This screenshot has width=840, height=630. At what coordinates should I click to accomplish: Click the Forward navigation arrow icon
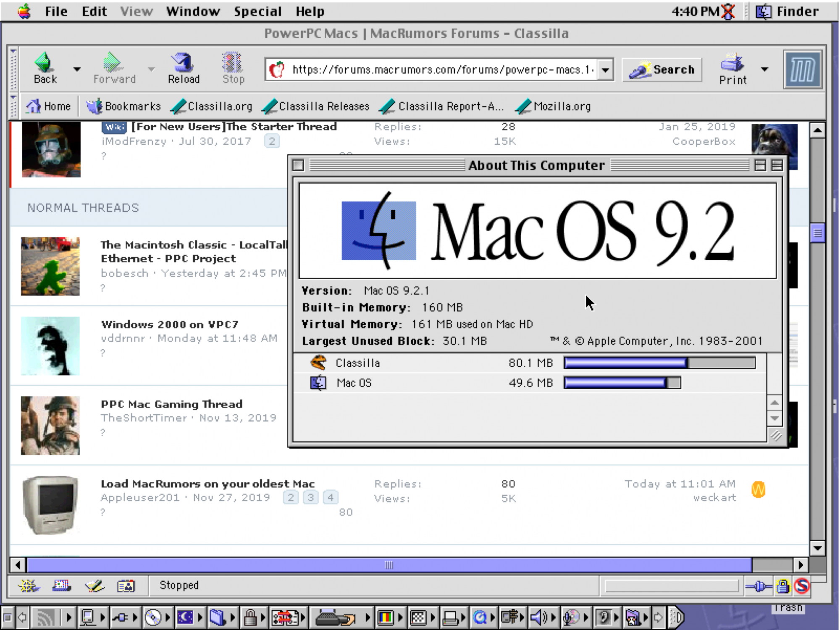(112, 62)
